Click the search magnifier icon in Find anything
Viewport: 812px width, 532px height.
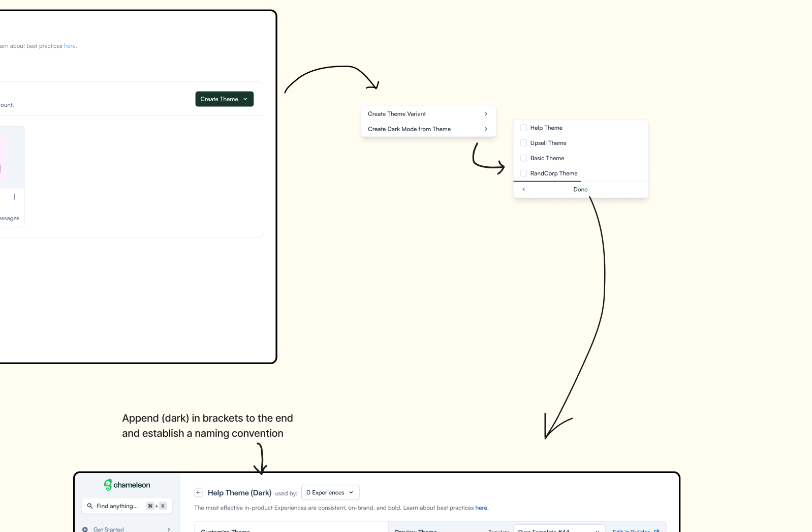pos(90,506)
